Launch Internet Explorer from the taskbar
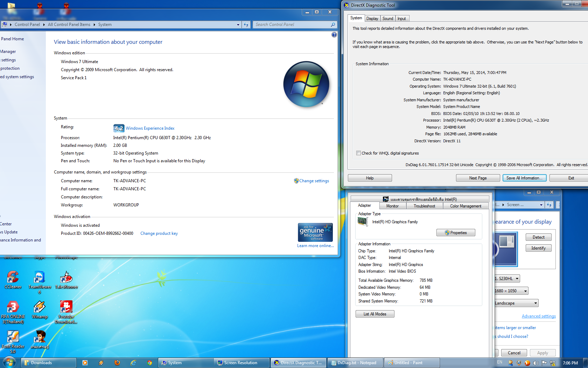Image resolution: width=588 pixels, height=368 pixels. click(x=133, y=363)
